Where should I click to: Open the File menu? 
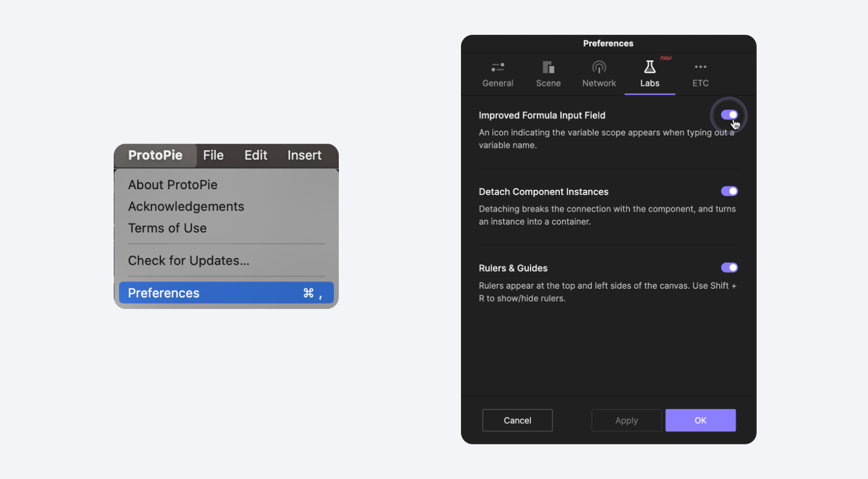pos(213,155)
